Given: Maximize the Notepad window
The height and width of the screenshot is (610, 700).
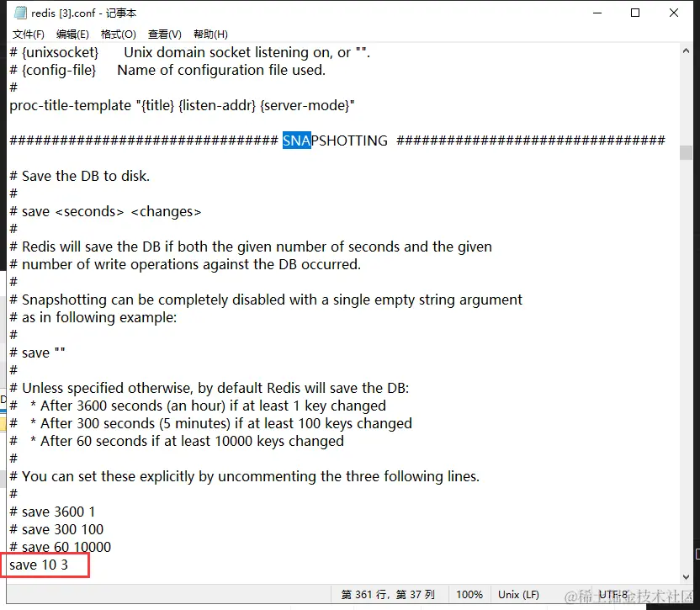Looking at the screenshot, I should point(635,13).
